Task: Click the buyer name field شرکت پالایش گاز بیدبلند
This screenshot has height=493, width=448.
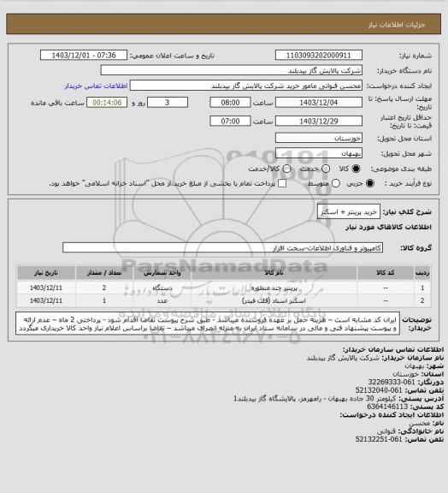Action: (x=231, y=70)
